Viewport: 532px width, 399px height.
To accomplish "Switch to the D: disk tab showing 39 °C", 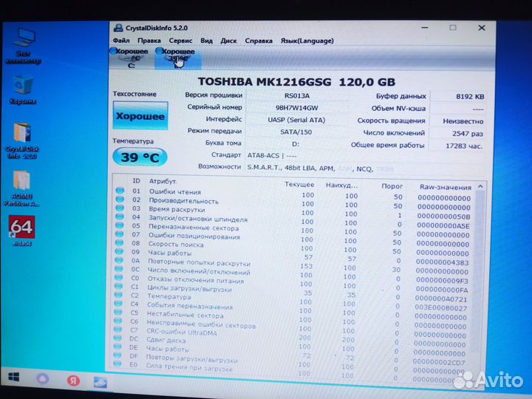I will pyautogui.click(x=177, y=57).
